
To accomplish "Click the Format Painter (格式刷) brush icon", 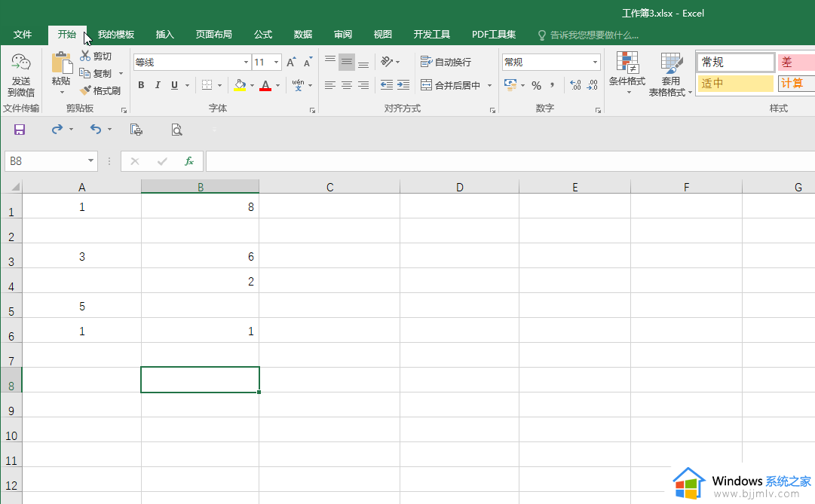I will click(x=86, y=90).
